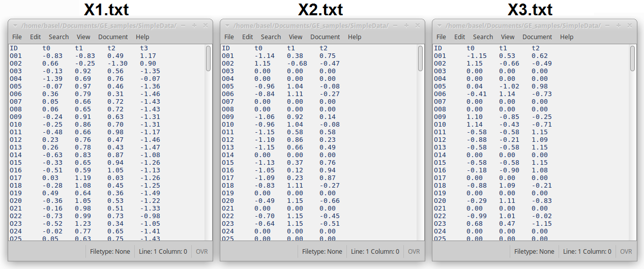
Task: Click value -1.14 in X2.txt row 001
Action: [x=265, y=56]
